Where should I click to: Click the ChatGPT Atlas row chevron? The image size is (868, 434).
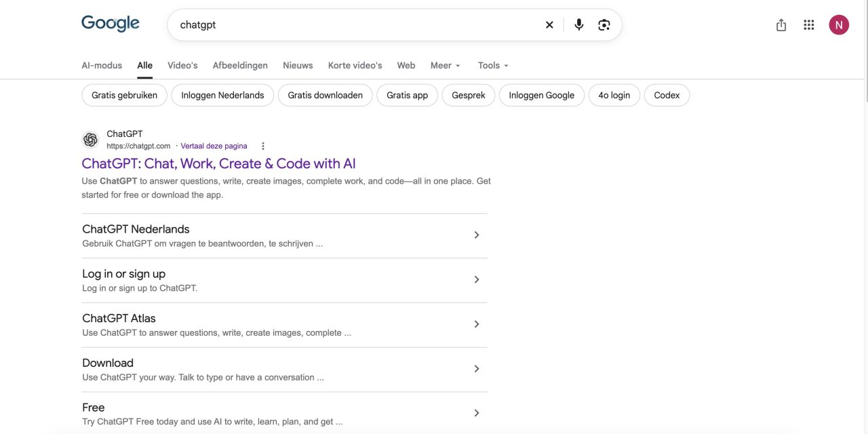tap(477, 324)
